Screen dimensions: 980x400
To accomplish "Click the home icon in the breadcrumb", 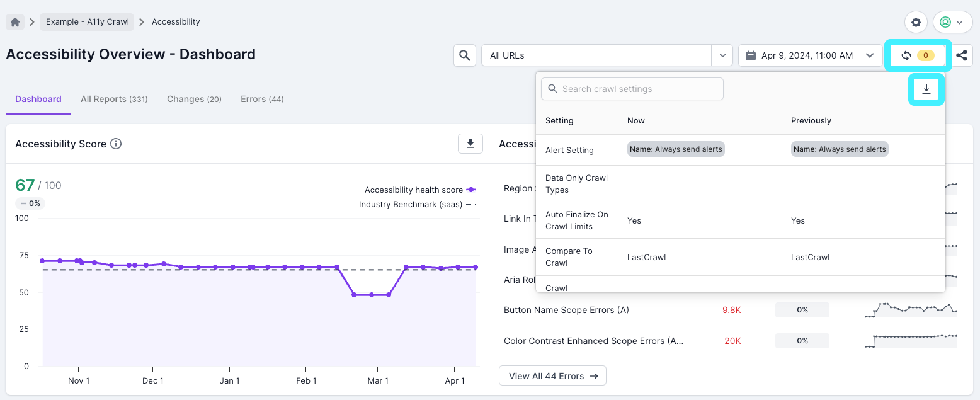I will point(14,21).
